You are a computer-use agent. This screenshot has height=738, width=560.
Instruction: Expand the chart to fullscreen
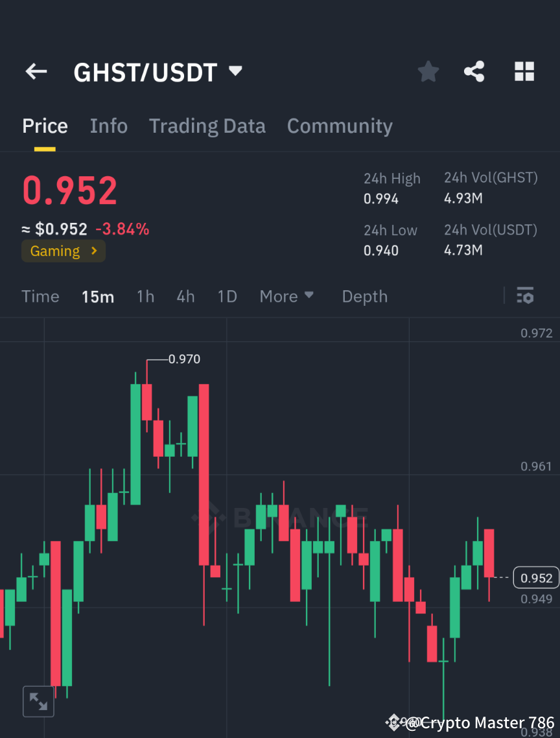(38, 701)
